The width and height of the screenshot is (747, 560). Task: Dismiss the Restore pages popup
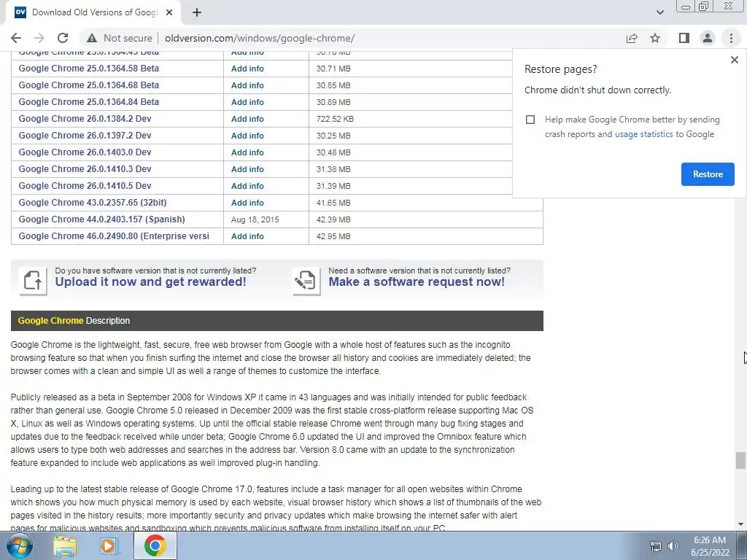(x=735, y=60)
